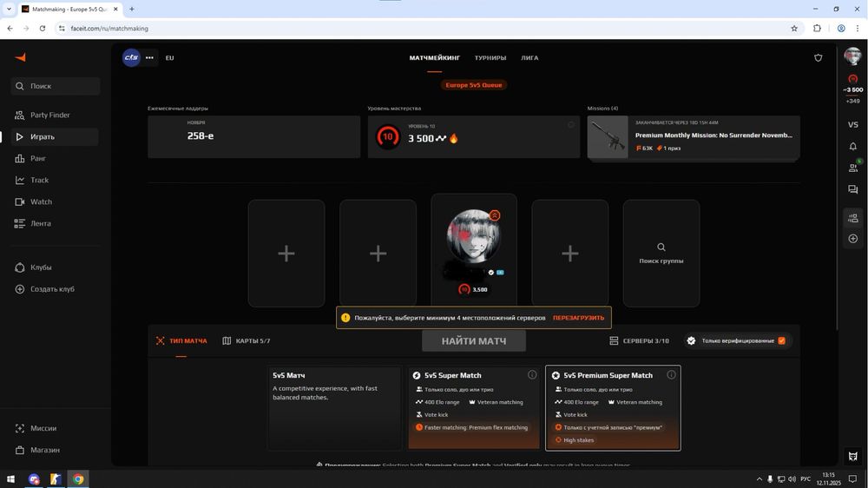The height and width of the screenshot is (488, 868).
Task: Open the three-dots game menu
Action: point(149,57)
